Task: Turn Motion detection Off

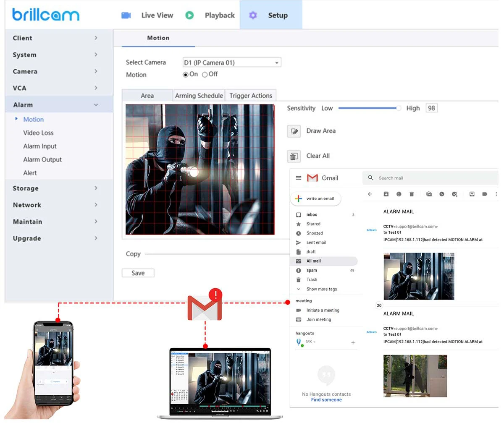Action: click(205, 75)
